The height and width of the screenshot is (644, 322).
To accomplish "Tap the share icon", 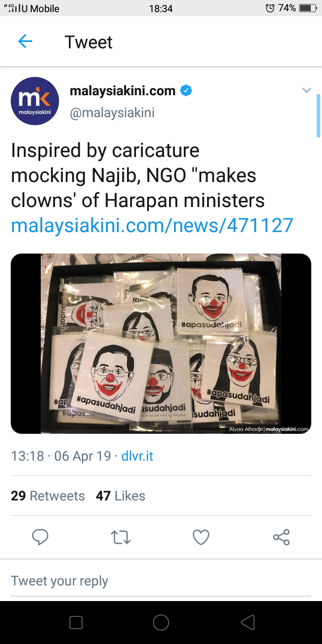I will tap(281, 537).
